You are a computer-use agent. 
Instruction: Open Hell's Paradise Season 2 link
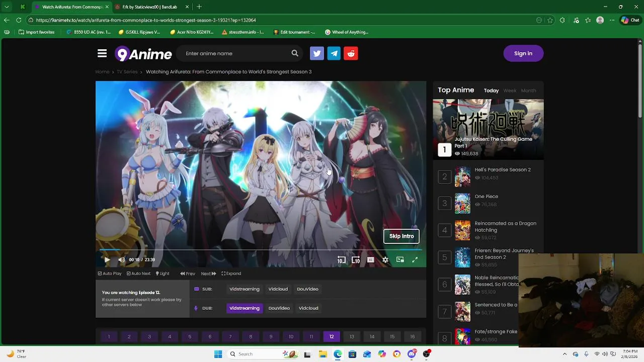(503, 170)
